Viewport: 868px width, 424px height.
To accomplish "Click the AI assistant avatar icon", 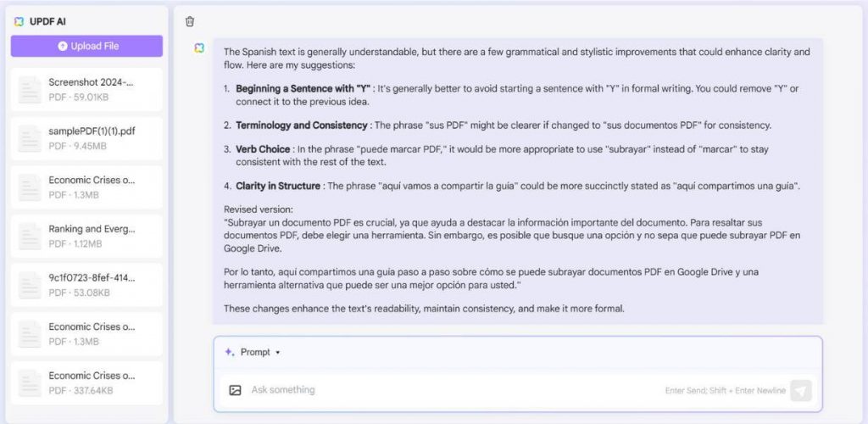I will [198, 48].
